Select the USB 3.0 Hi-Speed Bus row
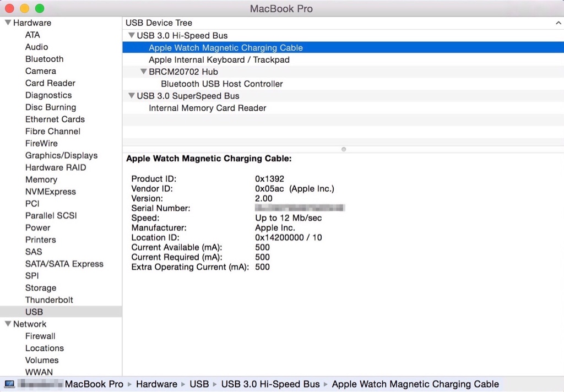 [343, 36]
